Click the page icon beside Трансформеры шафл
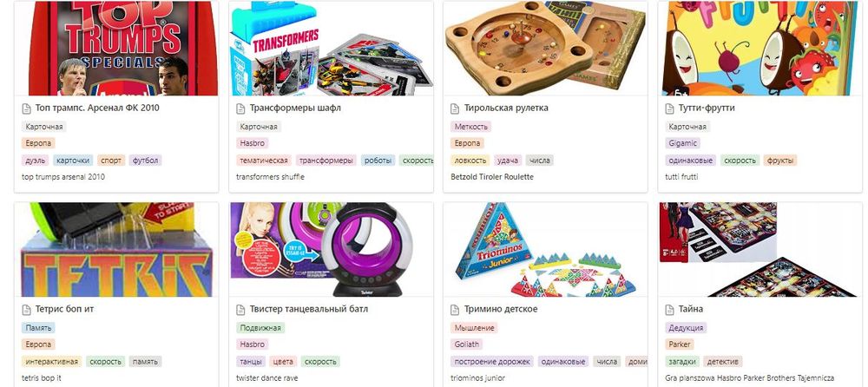This screenshot has width=868, height=387. (240, 108)
